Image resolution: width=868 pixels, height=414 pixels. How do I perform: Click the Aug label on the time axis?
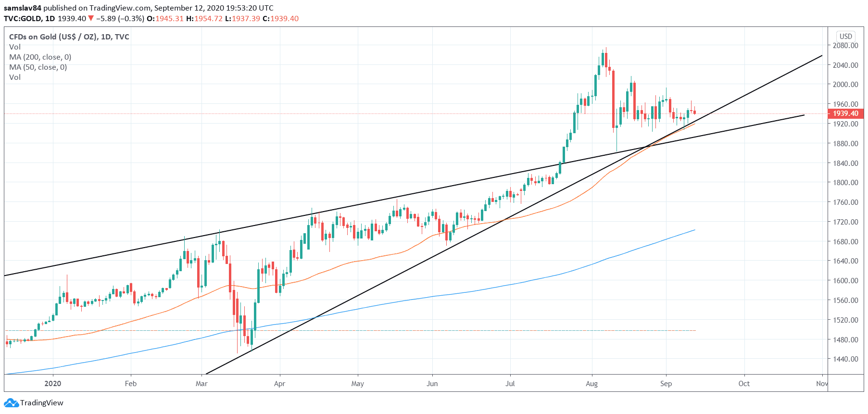pos(591,383)
